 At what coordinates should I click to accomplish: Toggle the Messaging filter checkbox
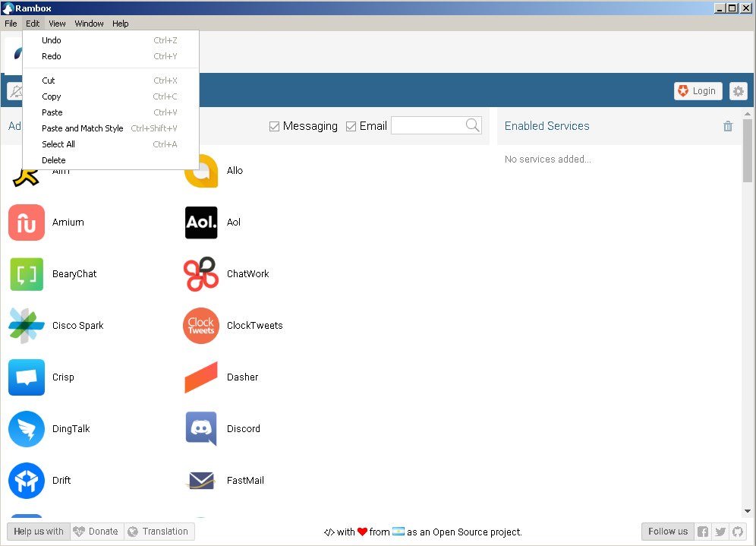[x=274, y=126]
